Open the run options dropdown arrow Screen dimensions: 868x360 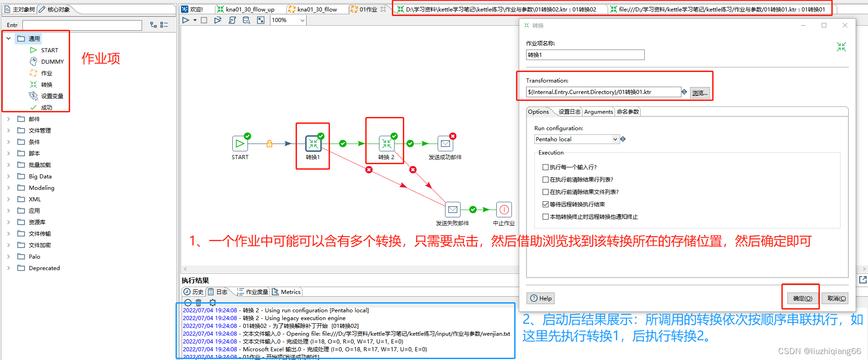point(195,20)
